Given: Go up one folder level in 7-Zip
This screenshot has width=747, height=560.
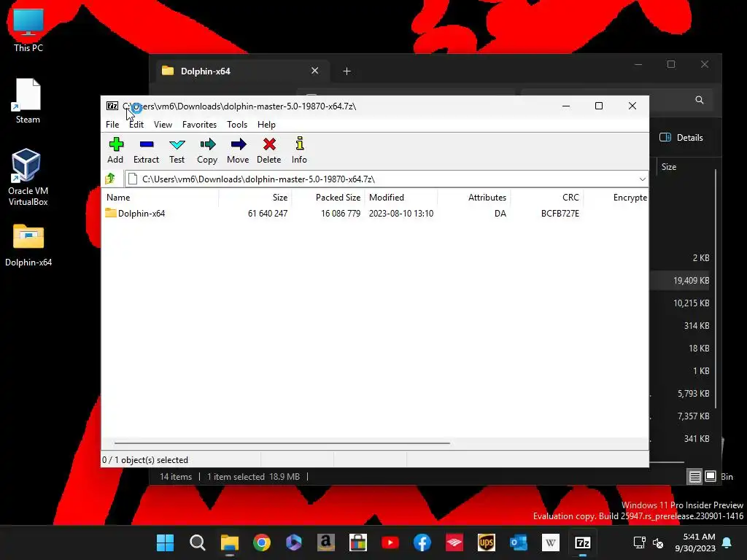Looking at the screenshot, I should 111,179.
